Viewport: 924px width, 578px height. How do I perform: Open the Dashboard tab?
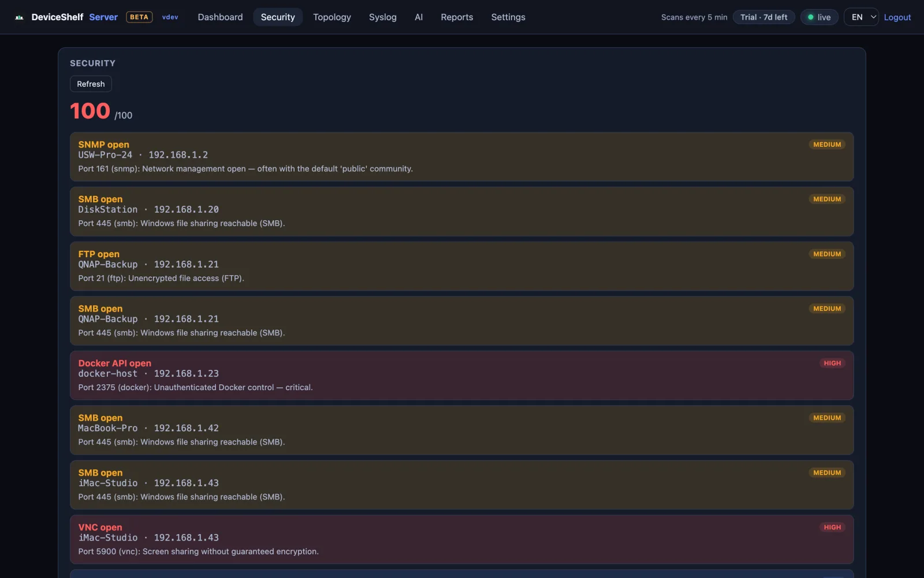point(220,17)
